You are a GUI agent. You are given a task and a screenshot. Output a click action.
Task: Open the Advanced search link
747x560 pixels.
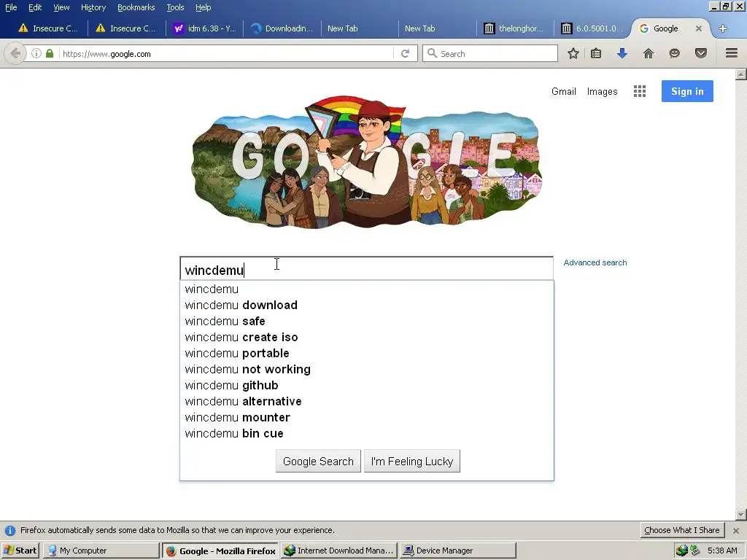(595, 262)
